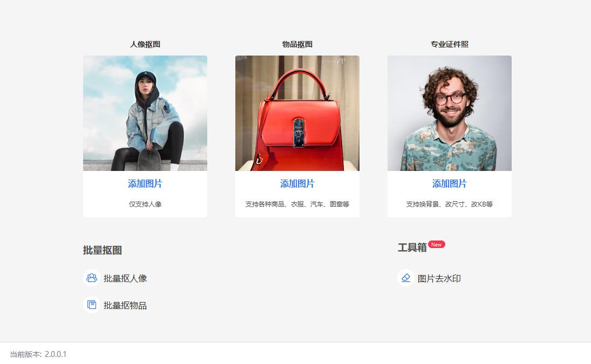Click the 人像抠图 heading

[x=145, y=44]
